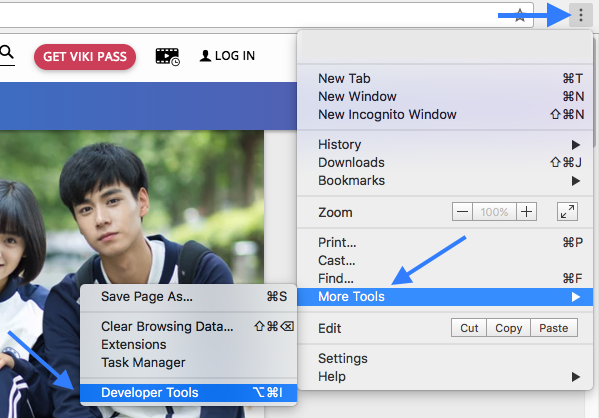The height and width of the screenshot is (418, 599).
Task: Click the GET VIKI PASS button
Action: click(x=85, y=57)
